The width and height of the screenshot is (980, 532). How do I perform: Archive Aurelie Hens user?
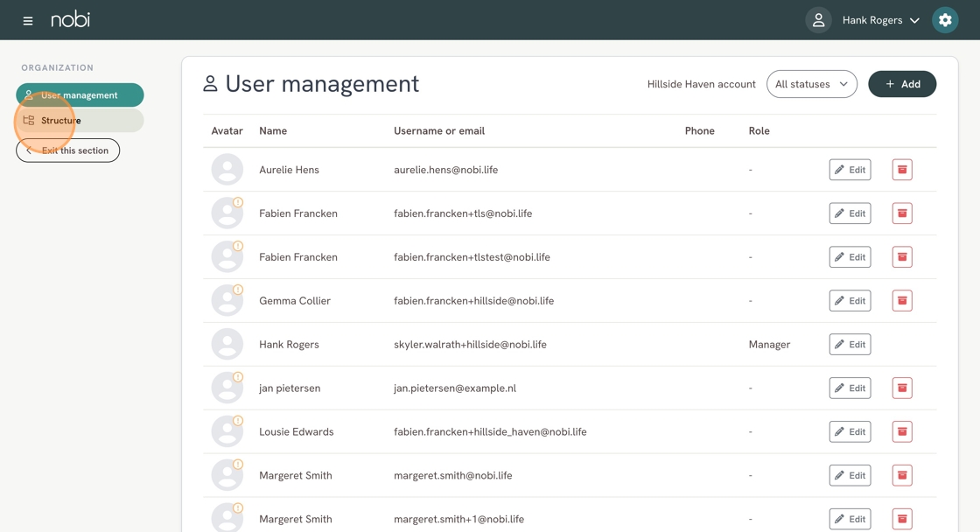(902, 170)
